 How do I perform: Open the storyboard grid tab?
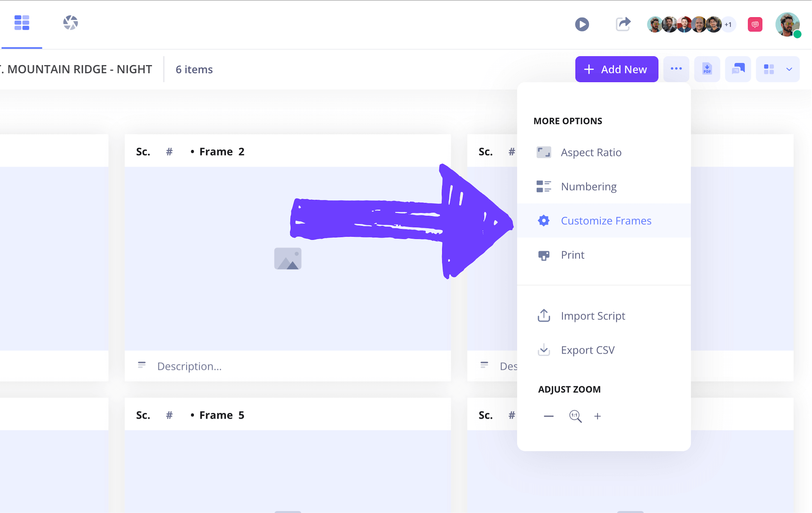click(x=22, y=23)
